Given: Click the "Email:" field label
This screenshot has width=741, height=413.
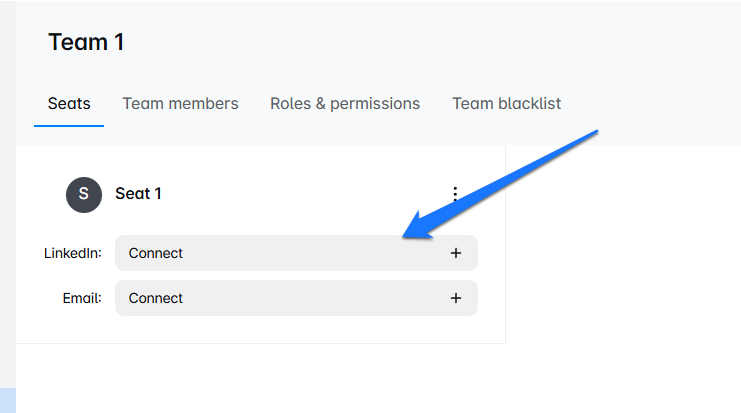Looking at the screenshot, I should (83, 298).
